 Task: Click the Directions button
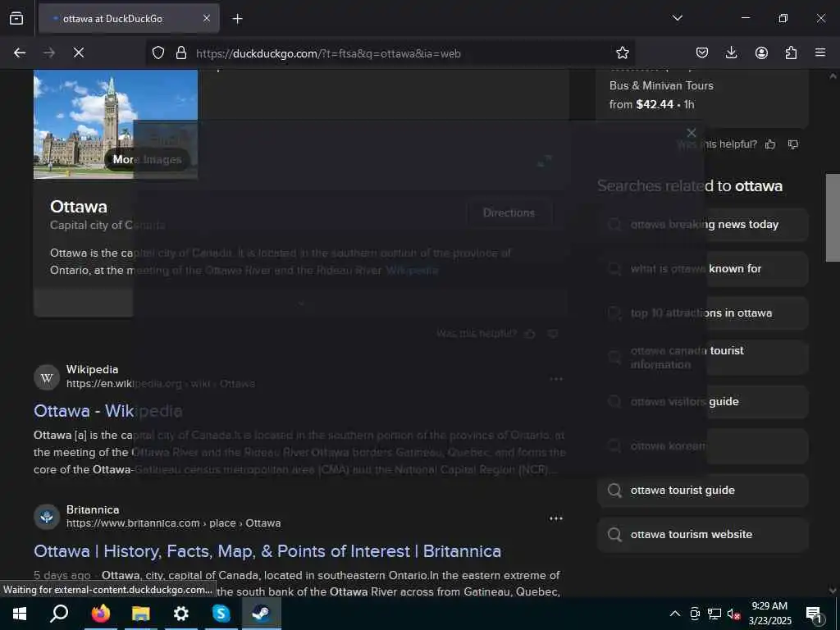click(509, 212)
